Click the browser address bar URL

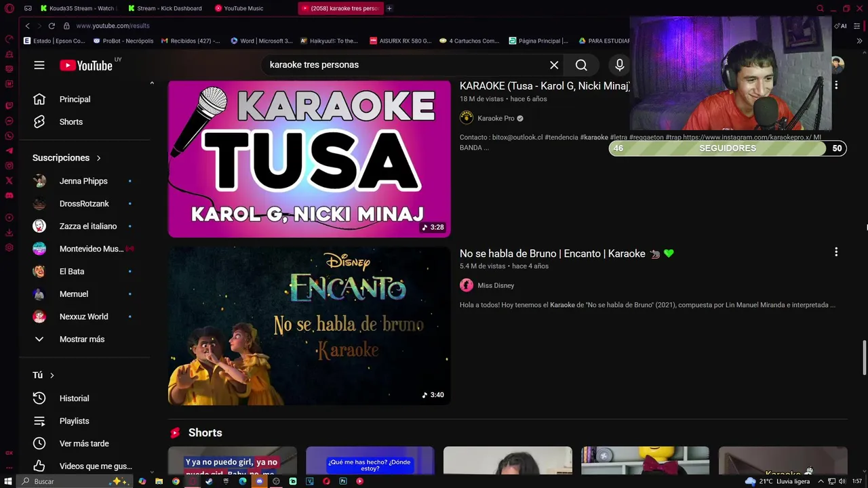click(113, 26)
